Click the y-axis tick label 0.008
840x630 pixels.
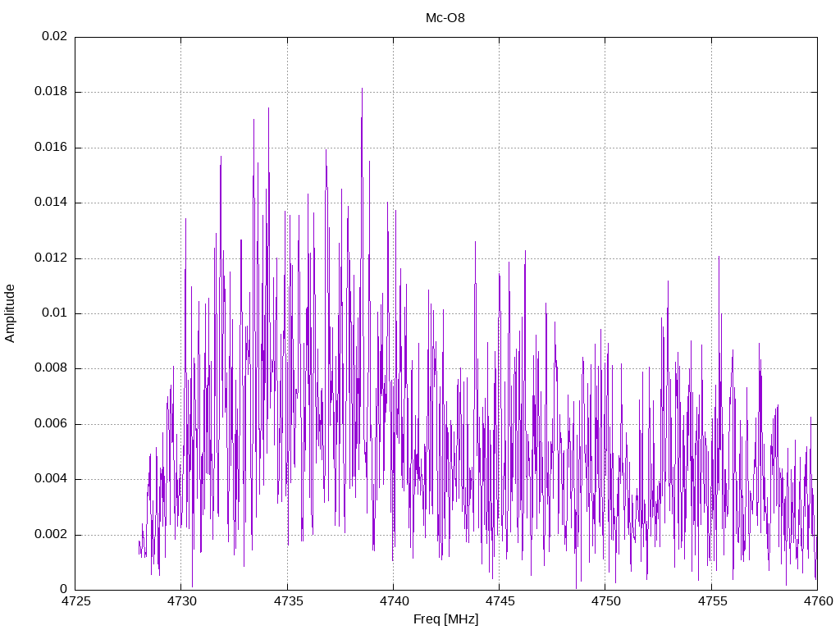[51, 368]
